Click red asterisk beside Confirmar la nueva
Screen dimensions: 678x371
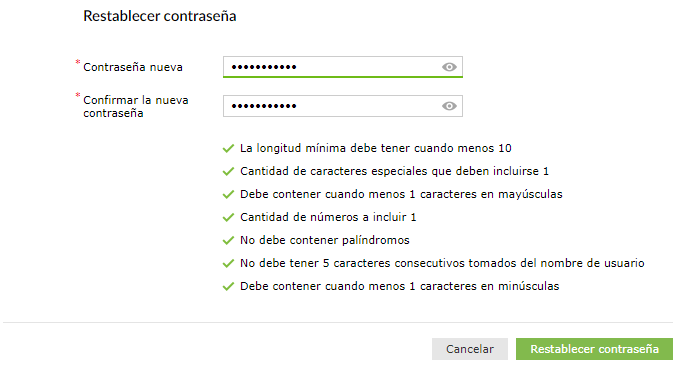click(78, 95)
